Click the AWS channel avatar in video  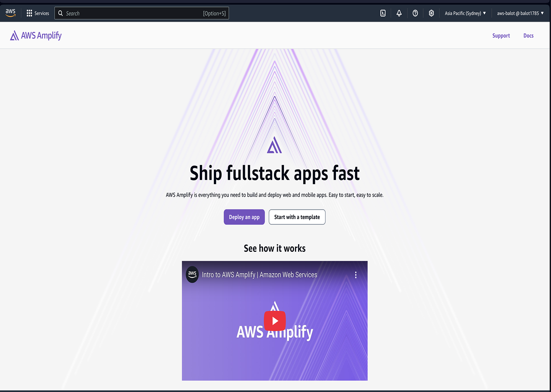pos(192,274)
